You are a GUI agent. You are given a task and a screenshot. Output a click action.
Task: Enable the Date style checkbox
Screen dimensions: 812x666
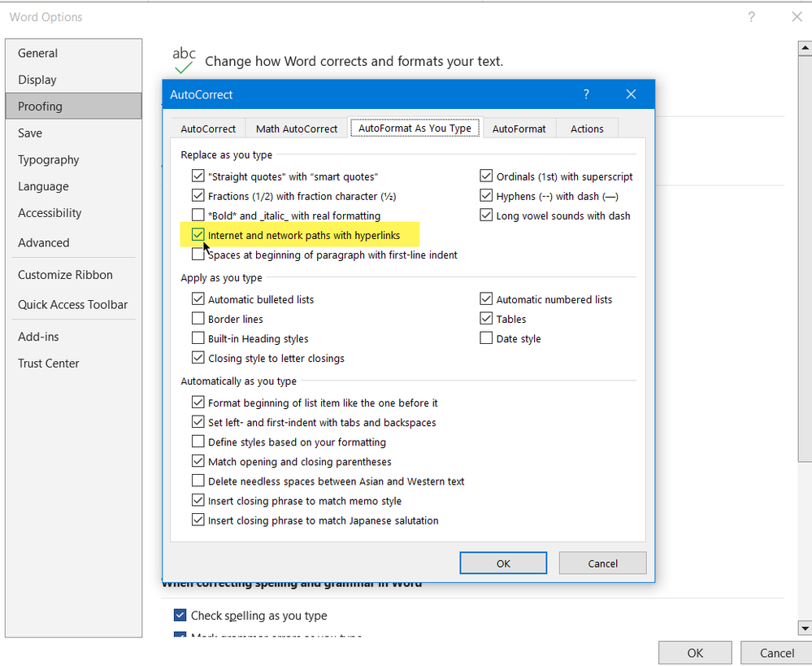[486, 338]
